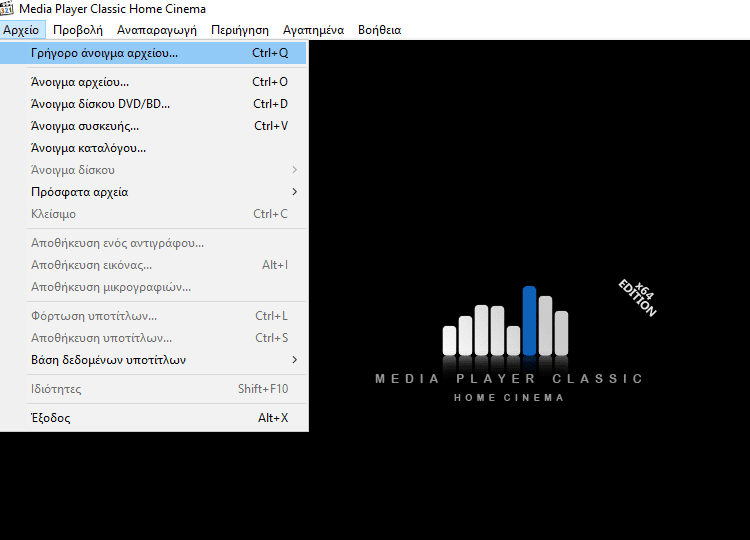Expand Βάση δεδομένων υποτίτλων submenu
The width and height of the screenshot is (750, 540).
click(x=153, y=361)
